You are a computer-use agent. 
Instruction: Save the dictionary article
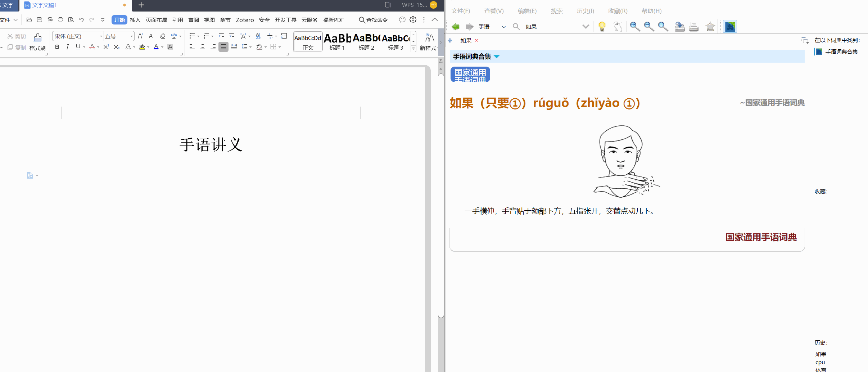pos(679,26)
